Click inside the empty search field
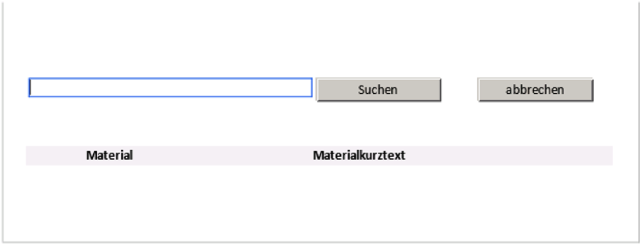 [170, 88]
